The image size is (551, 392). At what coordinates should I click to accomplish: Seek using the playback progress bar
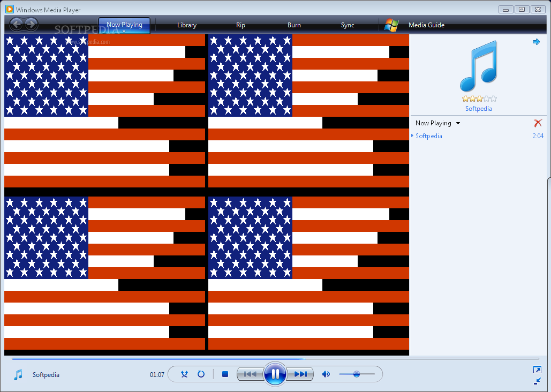(x=275, y=359)
